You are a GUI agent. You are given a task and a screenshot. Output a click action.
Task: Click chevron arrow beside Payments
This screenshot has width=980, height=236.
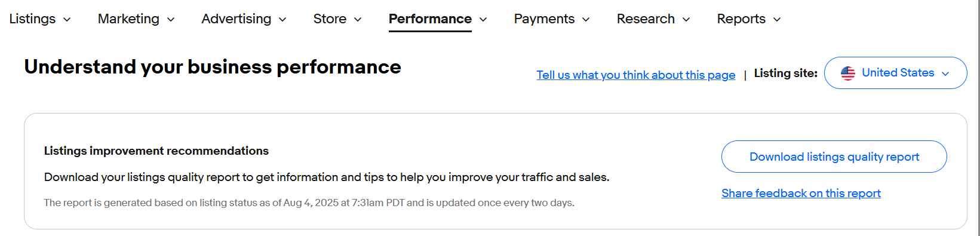click(586, 20)
